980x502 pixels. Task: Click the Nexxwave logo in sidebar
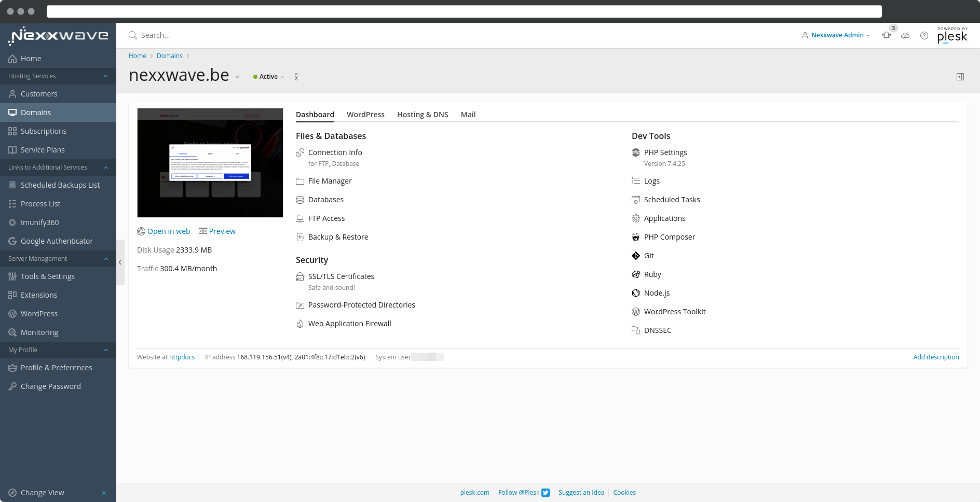pos(58,36)
